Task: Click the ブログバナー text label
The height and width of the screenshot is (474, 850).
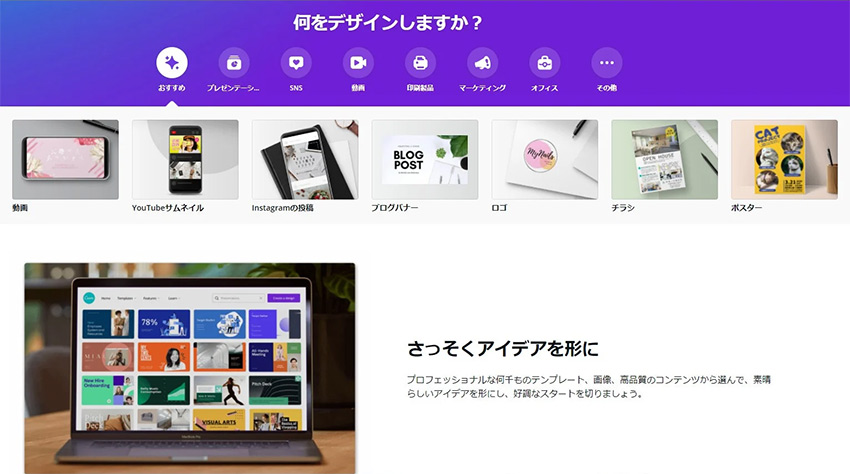Action: (x=395, y=208)
